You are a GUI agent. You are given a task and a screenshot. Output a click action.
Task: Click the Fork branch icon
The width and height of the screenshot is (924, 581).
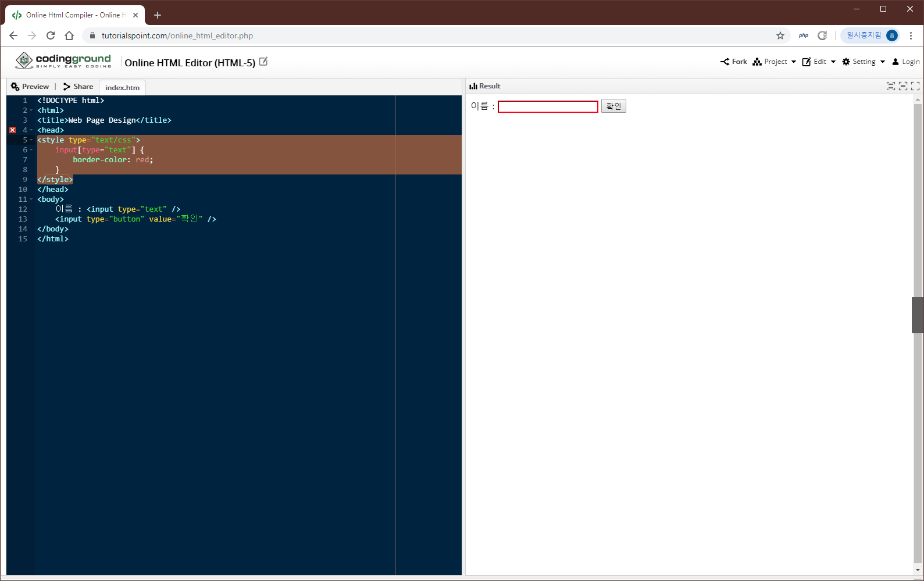[725, 62]
